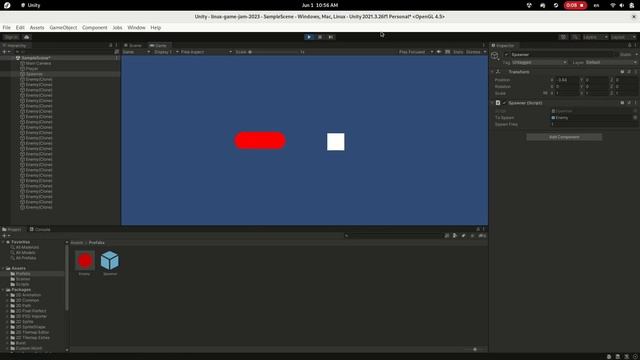Open object picker for the To Spawn field
Screen dimensions: 640x360
click(635, 118)
